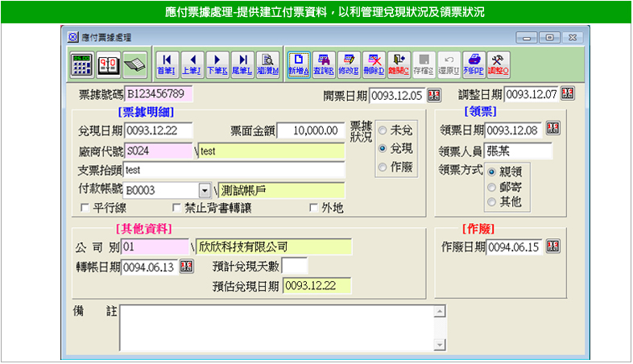Click the 首筆 first record button
Screen dimensions: 633x364
pyautogui.click(x=167, y=64)
